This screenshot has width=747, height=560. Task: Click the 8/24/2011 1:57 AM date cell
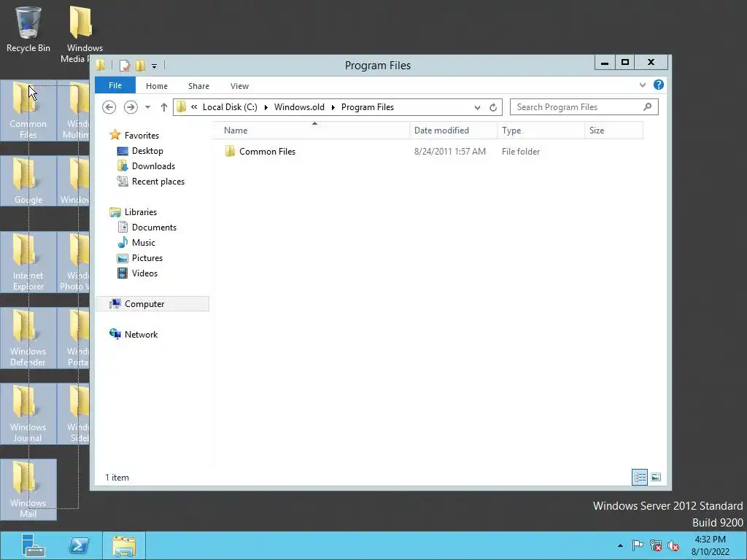449,152
